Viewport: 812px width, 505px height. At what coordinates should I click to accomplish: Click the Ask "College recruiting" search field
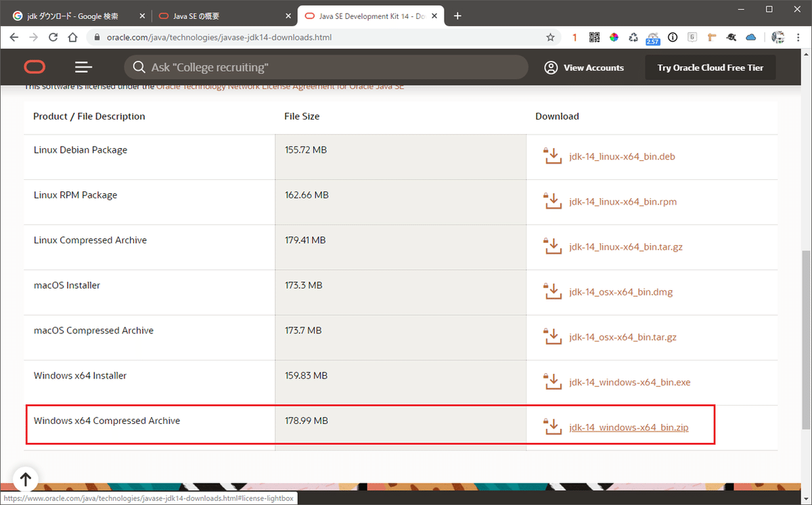coord(326,67)
